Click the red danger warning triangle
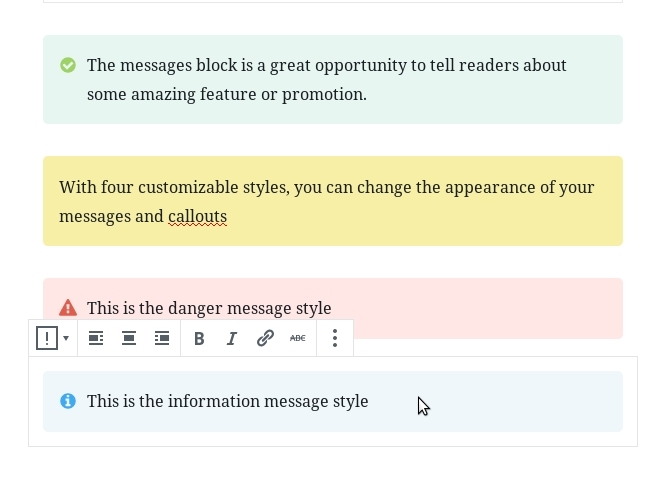Image resolution: width=657 pixels, height=487 pixels. point(68,308)
